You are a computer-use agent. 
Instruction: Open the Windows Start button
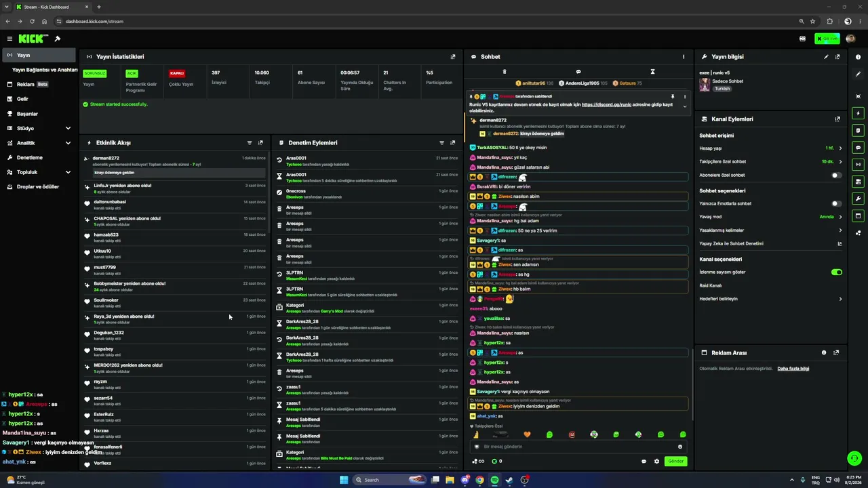pos(344,480)
